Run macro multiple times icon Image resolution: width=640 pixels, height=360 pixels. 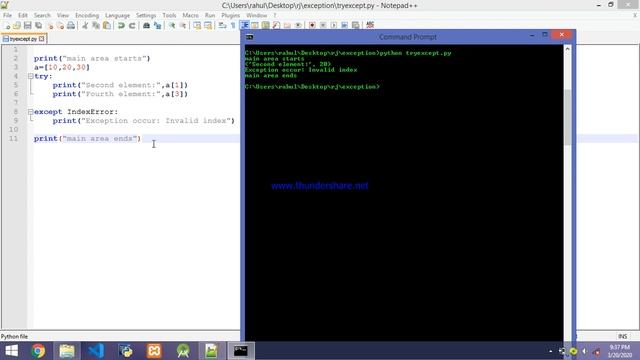pos(344,25)
